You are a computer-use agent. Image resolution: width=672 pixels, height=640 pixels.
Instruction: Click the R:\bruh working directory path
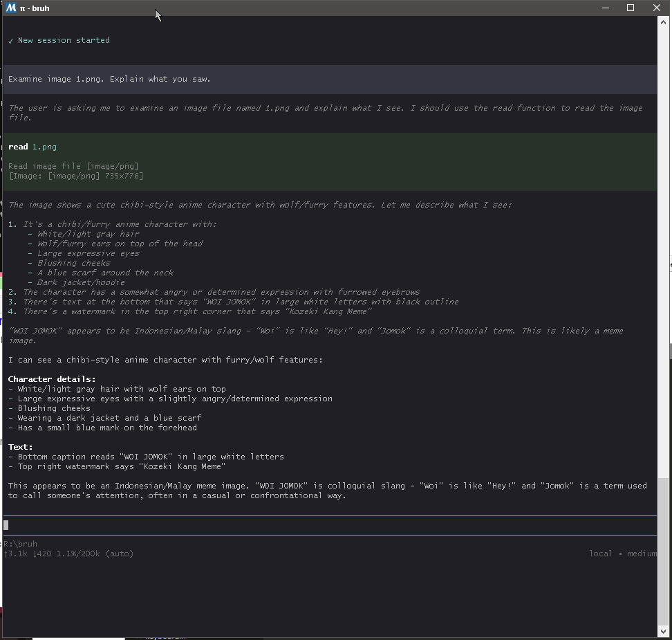[21, 544]
